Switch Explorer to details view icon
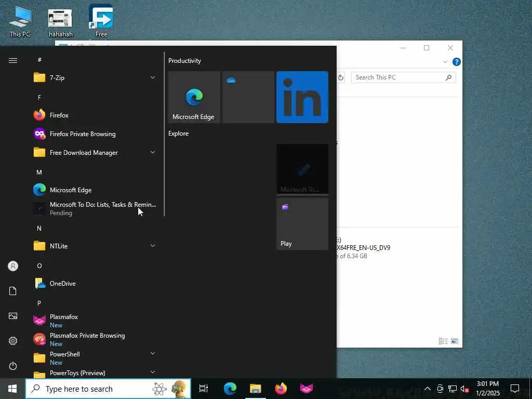 click(x=443, y=341)
